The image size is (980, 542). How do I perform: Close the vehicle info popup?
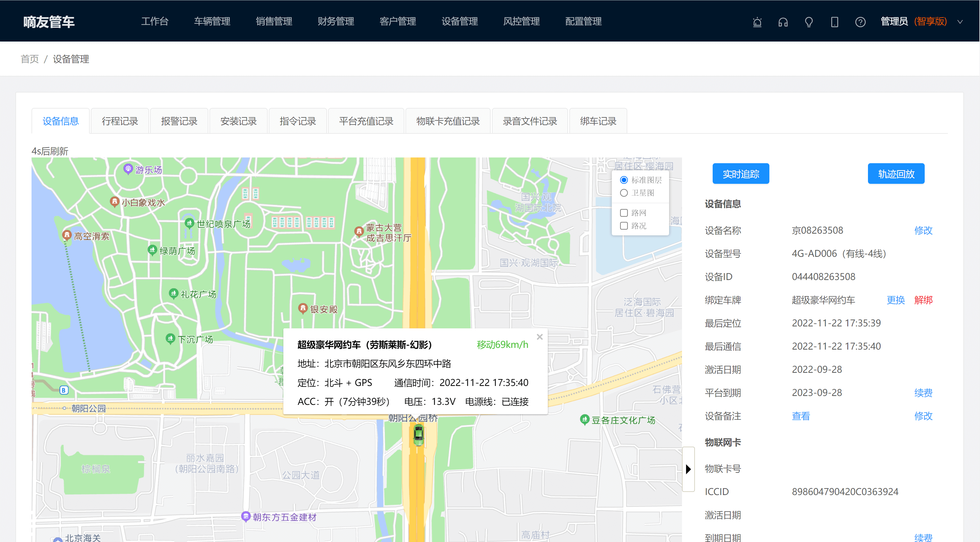pos(540,337)
